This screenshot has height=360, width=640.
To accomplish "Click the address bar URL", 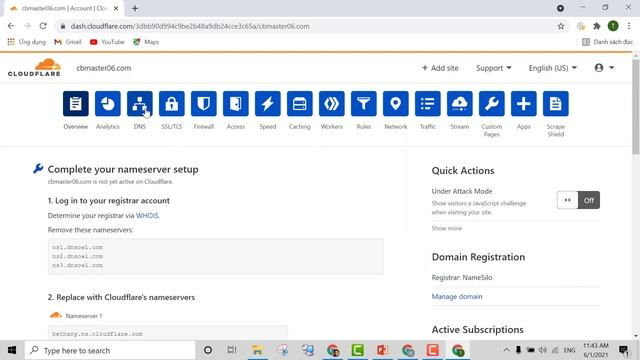I will pos(190,26).
